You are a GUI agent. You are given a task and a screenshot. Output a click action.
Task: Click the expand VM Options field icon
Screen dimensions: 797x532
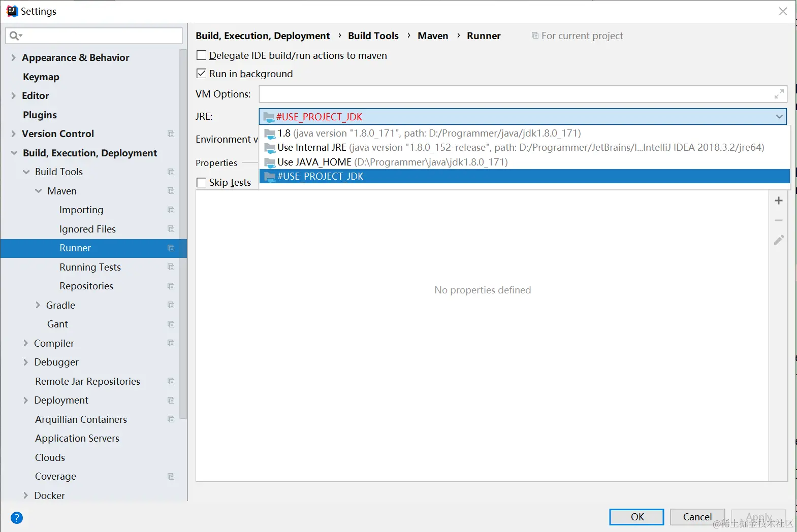(x=779, y=94)
